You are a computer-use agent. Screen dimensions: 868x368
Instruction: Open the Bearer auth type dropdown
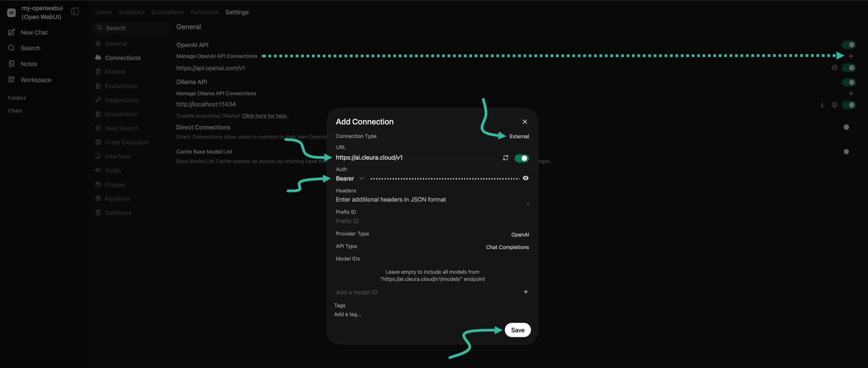350,178
